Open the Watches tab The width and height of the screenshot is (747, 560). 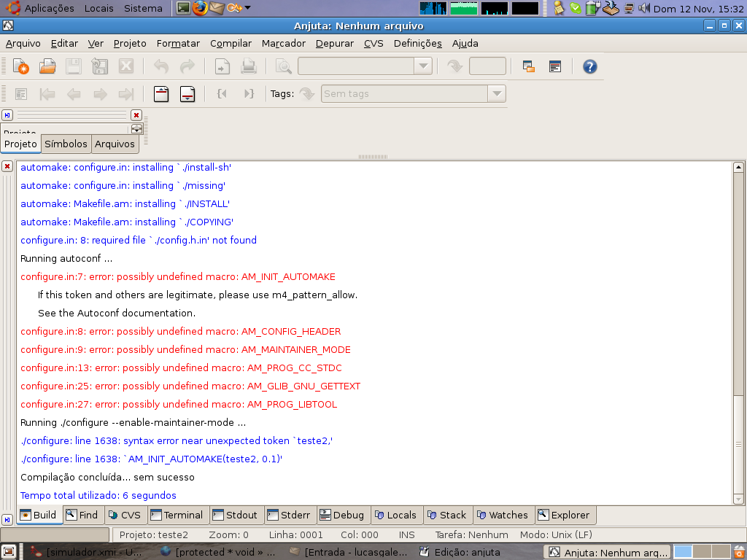coord(503,515)
